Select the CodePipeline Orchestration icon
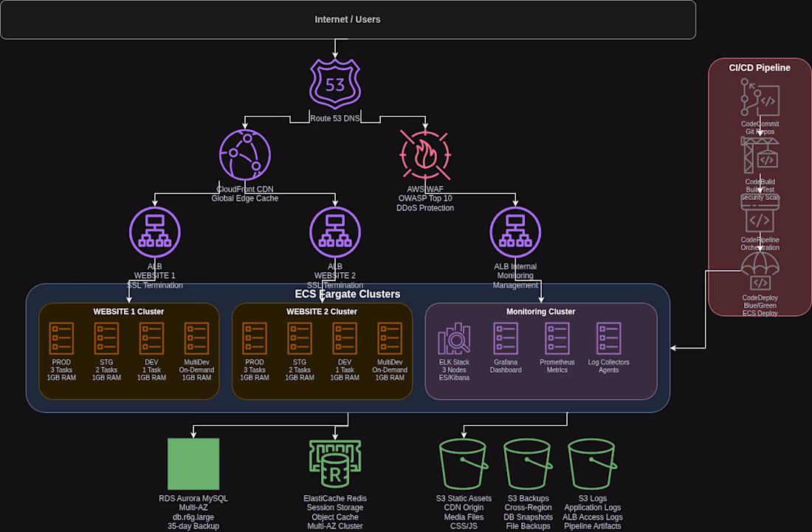Screen dimensions: 812x532 coord(760,213)
